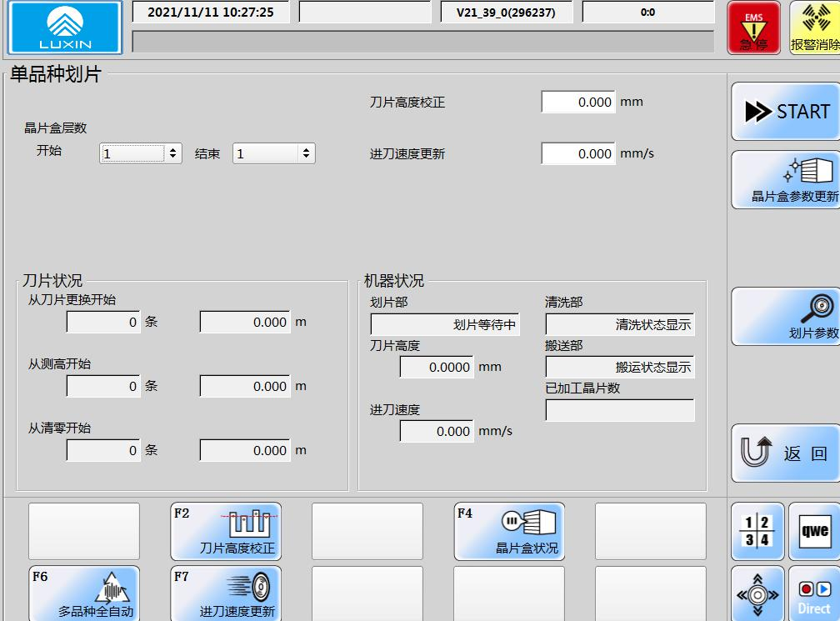Viewport: 840px width, 621px height.
Task: Open cassette parameter update (晶片盒参数更新)
Action: click(784, 179)
